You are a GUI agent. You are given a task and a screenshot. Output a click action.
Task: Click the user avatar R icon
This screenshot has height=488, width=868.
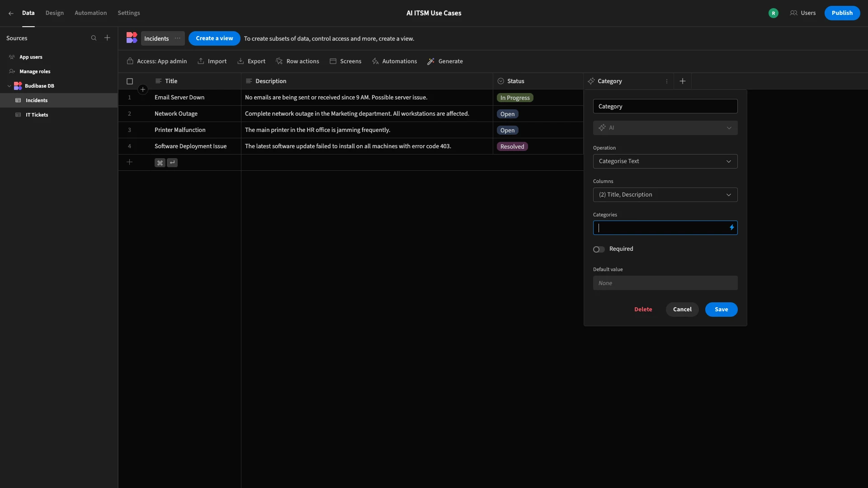coord(773,13)
